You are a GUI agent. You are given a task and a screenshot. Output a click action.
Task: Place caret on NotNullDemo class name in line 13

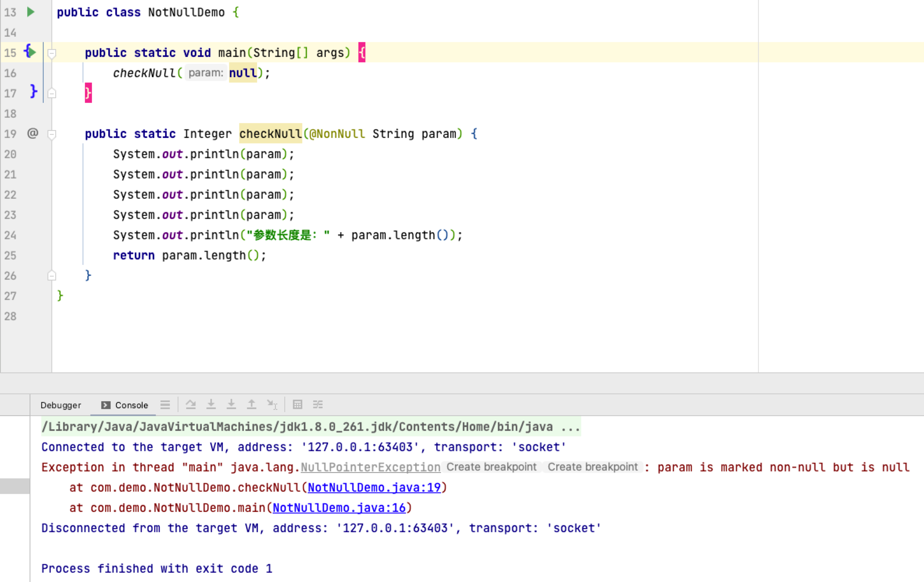186,12
